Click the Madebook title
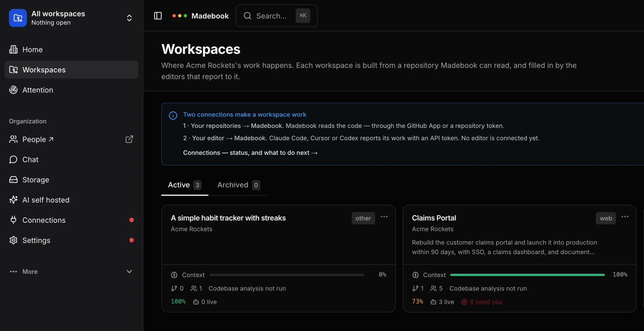This screenshot has height=331, width=644. [210, 16]
